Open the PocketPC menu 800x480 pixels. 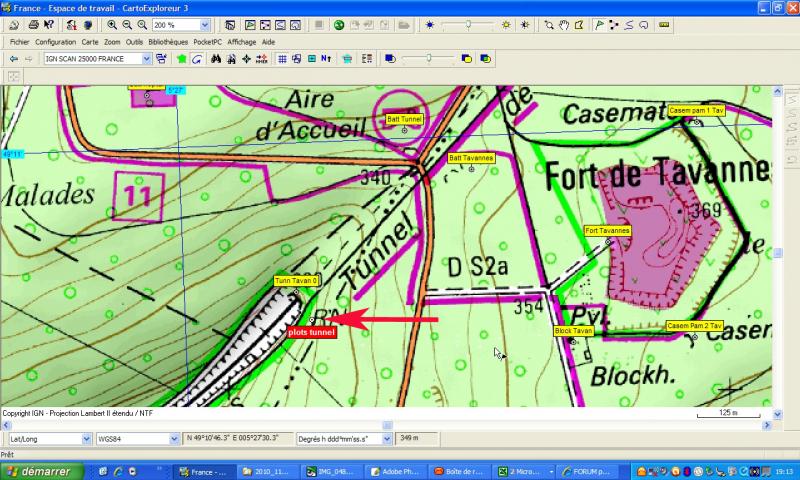(x=207, y=42)
